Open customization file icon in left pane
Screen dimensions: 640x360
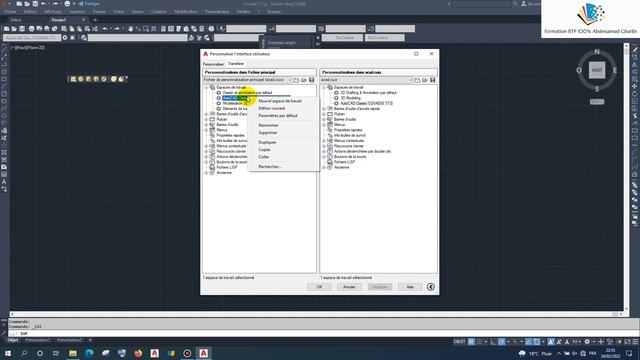tap(304, 80)
